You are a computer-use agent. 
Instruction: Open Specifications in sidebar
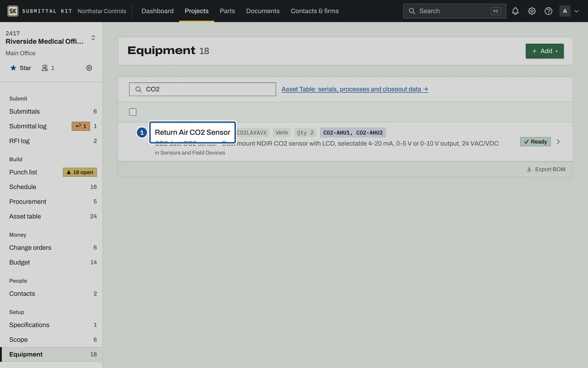tap(51, 325)
